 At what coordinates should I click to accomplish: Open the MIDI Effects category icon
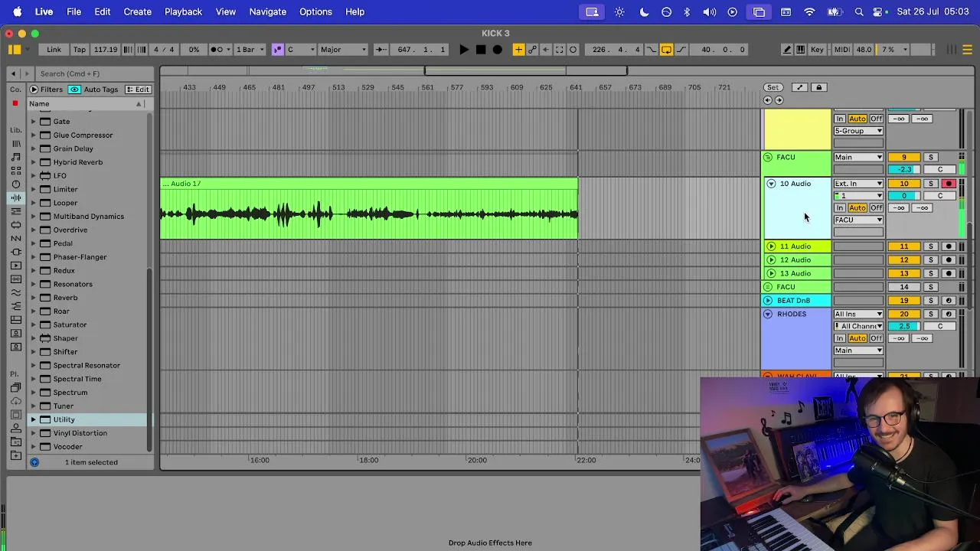coord(16,212)
